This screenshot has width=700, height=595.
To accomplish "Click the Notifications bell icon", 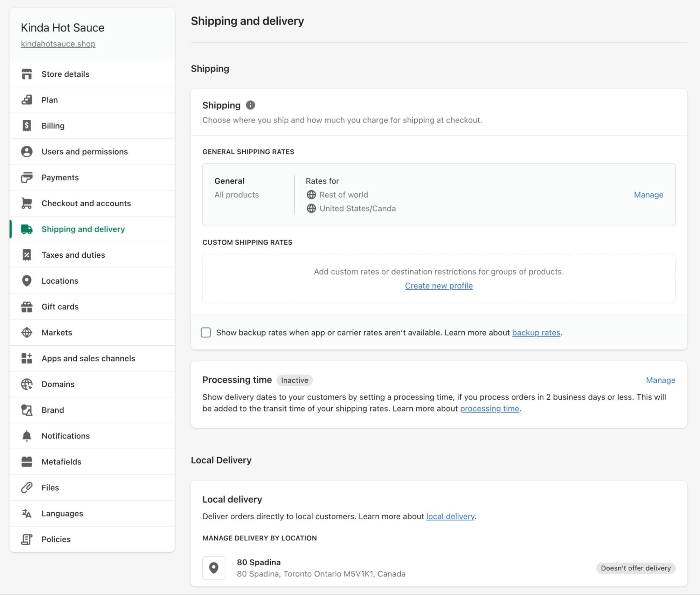I will 27,436.
